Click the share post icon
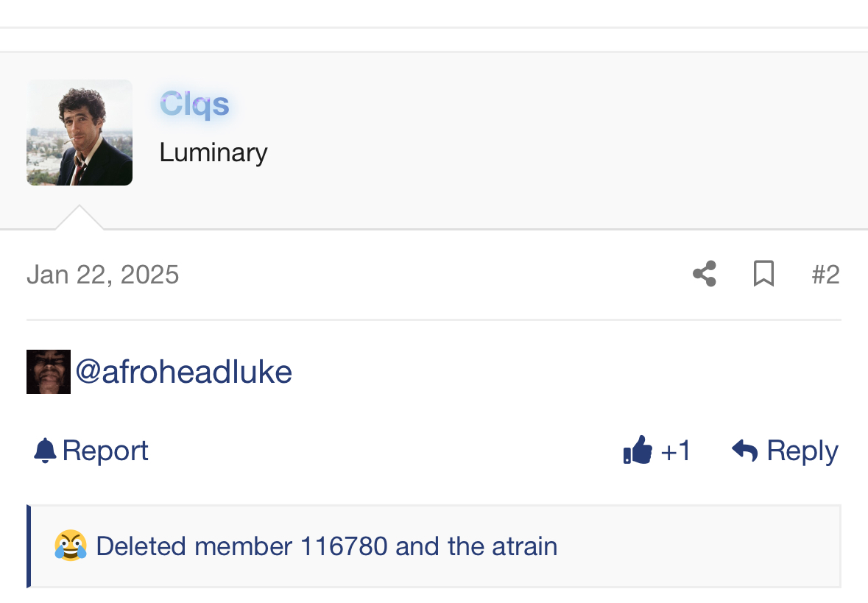Viewport: 868px width, 603px height. pos(705,274)
